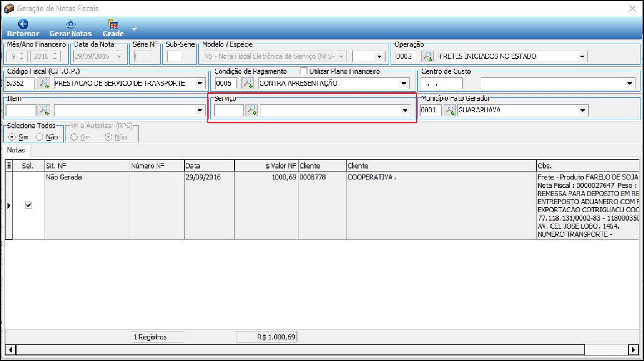Image resolution: width=644 pixels, height=361 pixels.
Task: Click the 0008778 client code cell
Action: pyautogui.click(x=322, y=205)
